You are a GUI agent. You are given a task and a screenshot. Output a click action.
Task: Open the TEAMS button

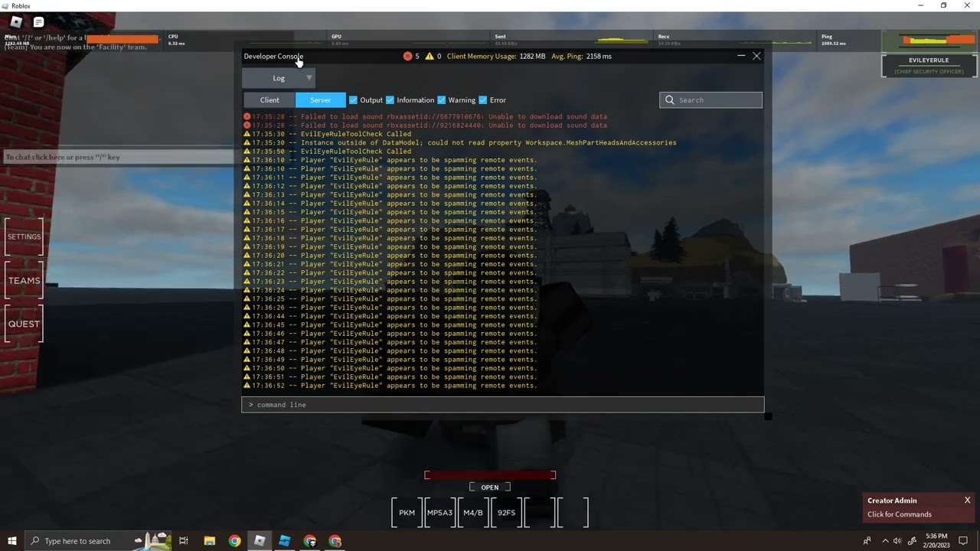[24, 281]
